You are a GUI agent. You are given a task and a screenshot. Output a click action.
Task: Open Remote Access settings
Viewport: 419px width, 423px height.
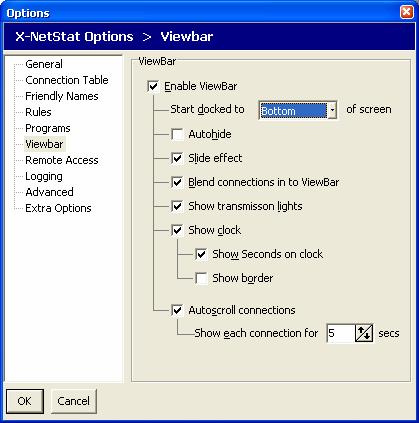pos(62,160)
